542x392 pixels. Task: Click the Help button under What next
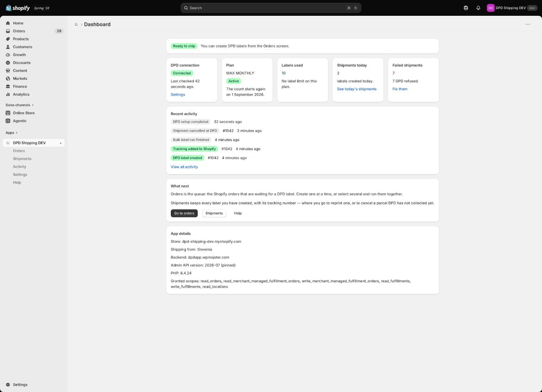tap(238, 213)
